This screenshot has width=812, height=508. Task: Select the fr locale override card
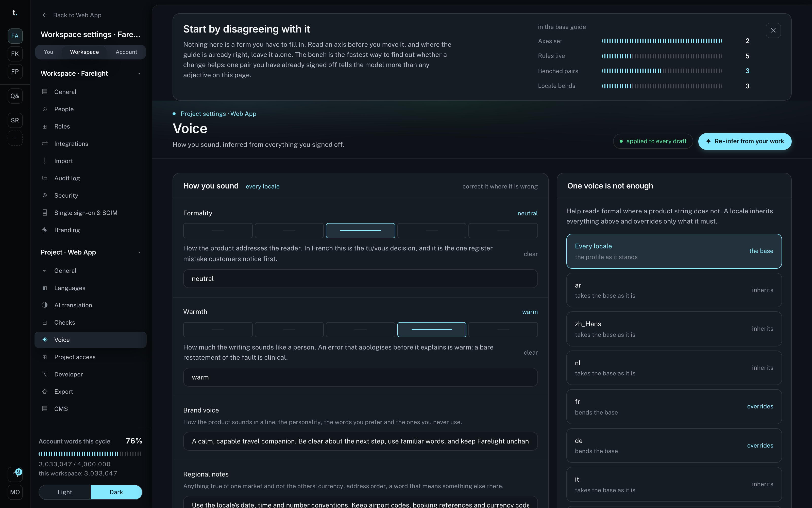(x=674, y=407)
